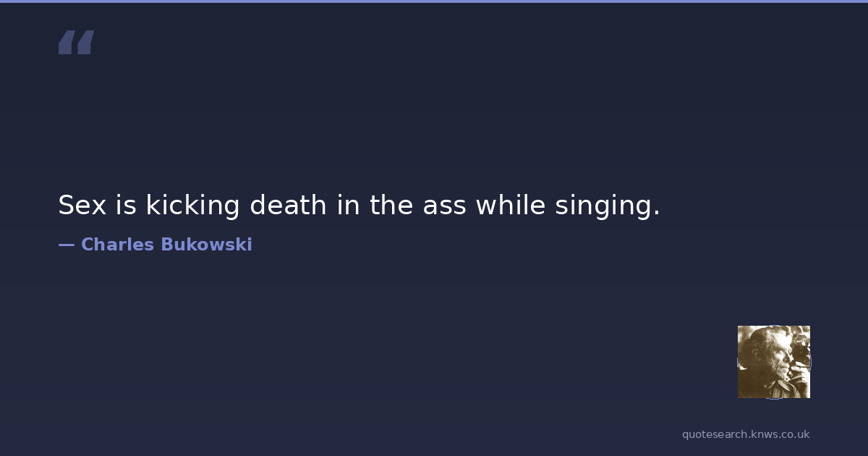This screenshot has width=868, height=456.
Task: Click the left mark of the quotation icon
Action: (x=67, y=42)
